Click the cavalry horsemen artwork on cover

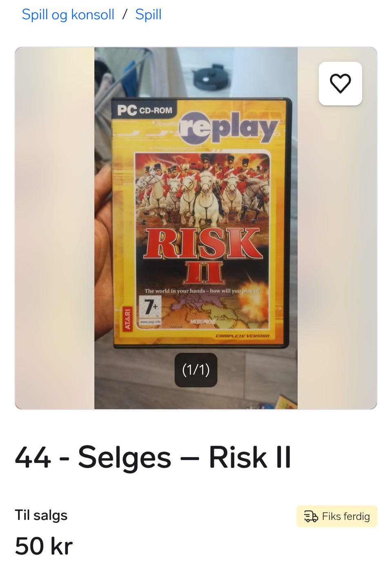[202, 190]
